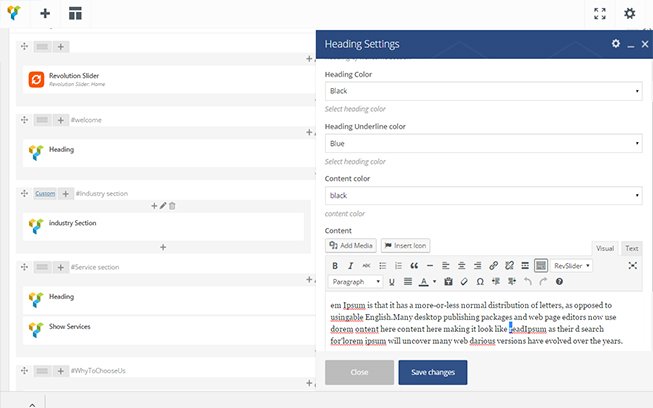The width and height of the screenshot is (653, 408).
Task: Open the Heading Color dropdown
Action: (484, 91)
